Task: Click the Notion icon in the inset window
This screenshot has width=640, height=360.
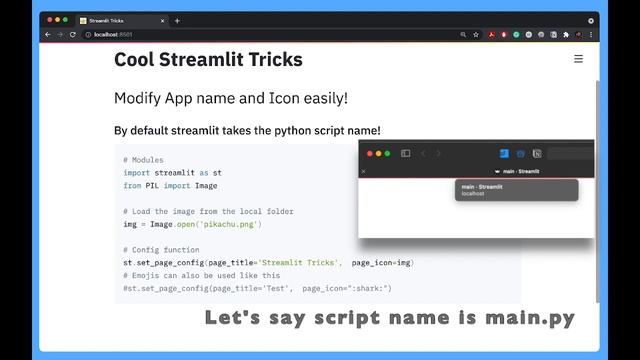Action: 537,154
